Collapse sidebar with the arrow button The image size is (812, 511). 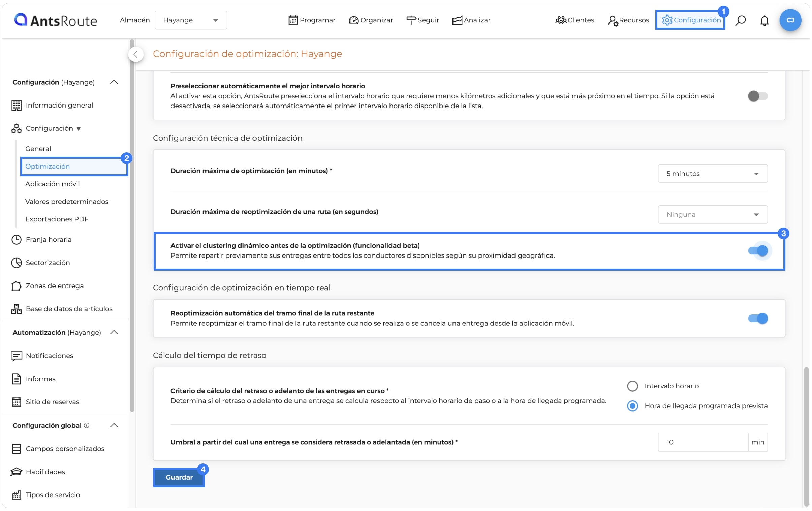[135, 54]
